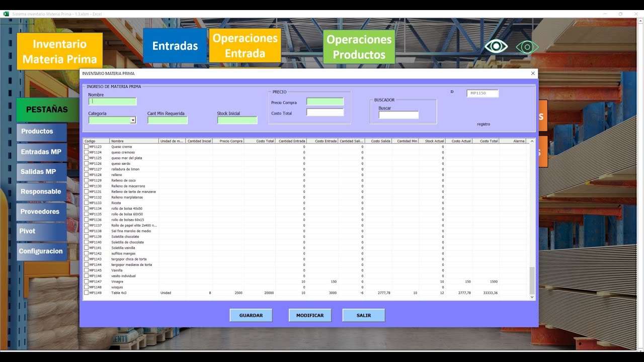The image size is (644, 362).
Task: Click the Cantidad Entrada column header
Action: tap(291, 141)
